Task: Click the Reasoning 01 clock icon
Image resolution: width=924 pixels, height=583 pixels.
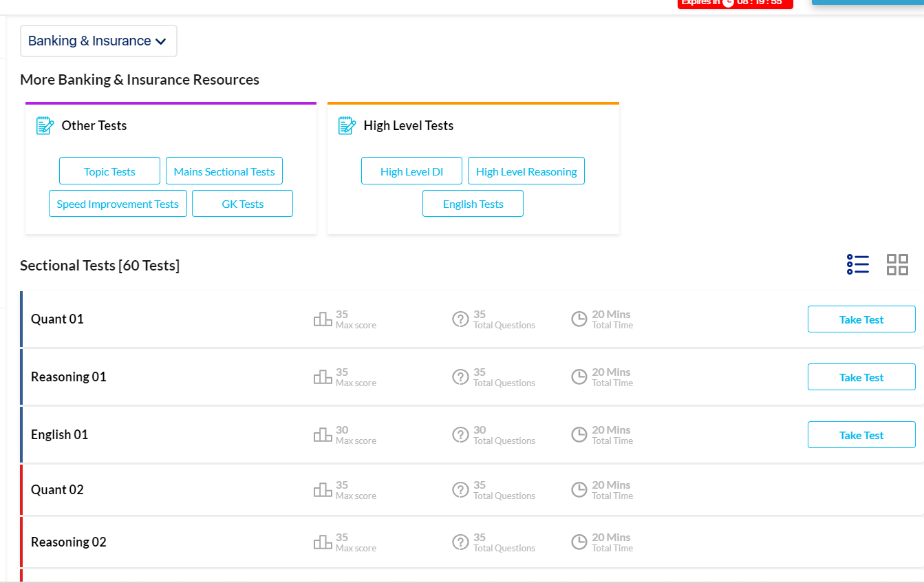Action: [579, 377]
